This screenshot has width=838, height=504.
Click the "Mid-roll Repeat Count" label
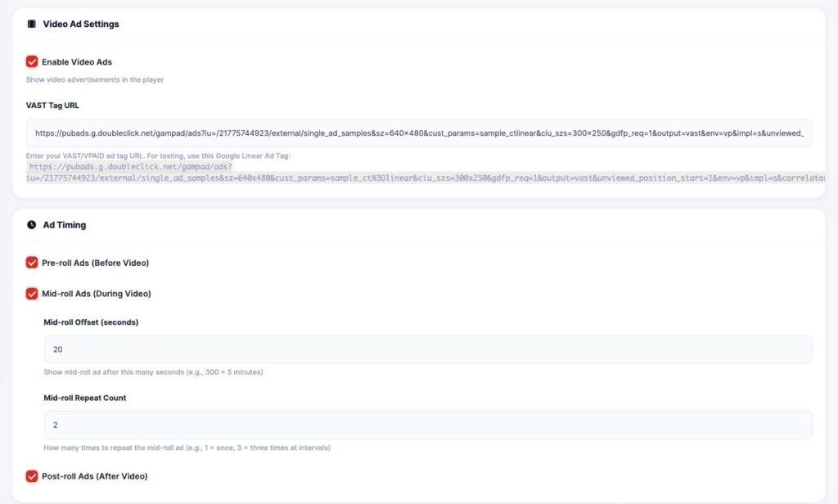[x=84, y=398]
